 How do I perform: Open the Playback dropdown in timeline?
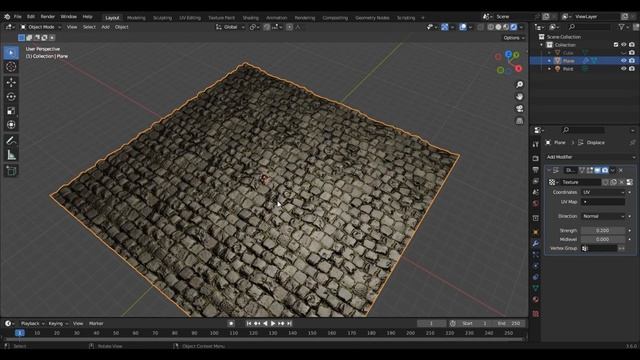pos(33,324)
